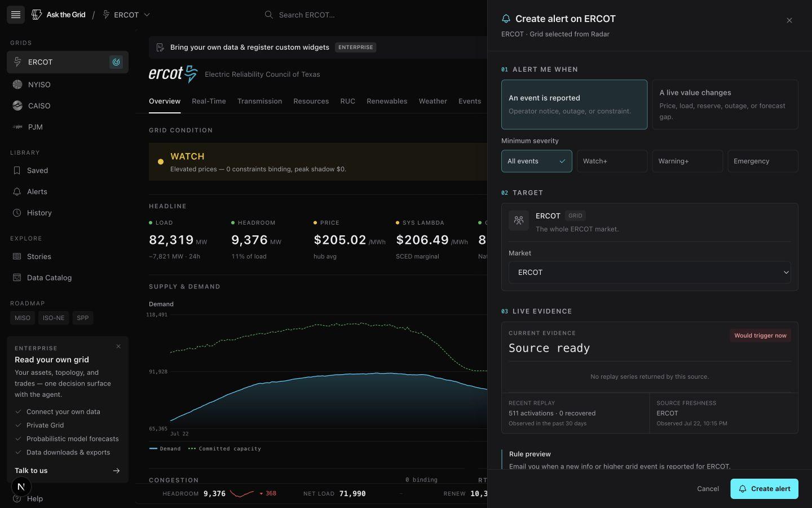Click the Committed capacity legend entry
This screenshot has height=508, width=812.
click(x=224, y=449)
